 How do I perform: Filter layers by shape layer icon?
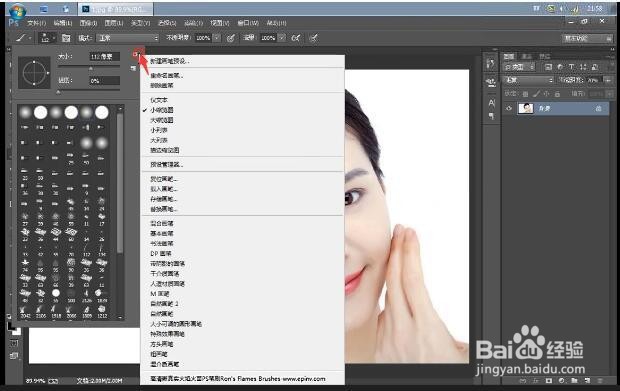(583, 67)
